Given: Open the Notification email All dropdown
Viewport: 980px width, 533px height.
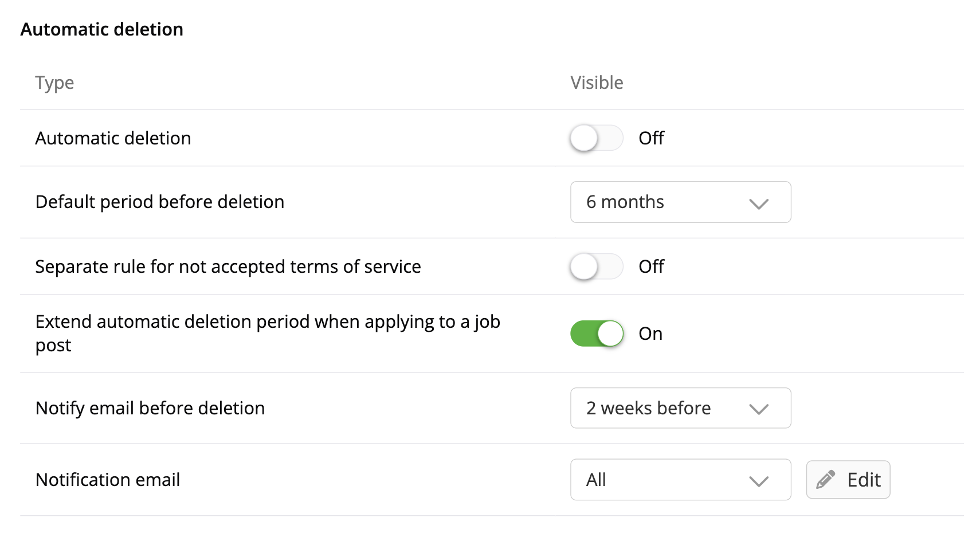Looking at the screenshot, I should coord(680,480).
